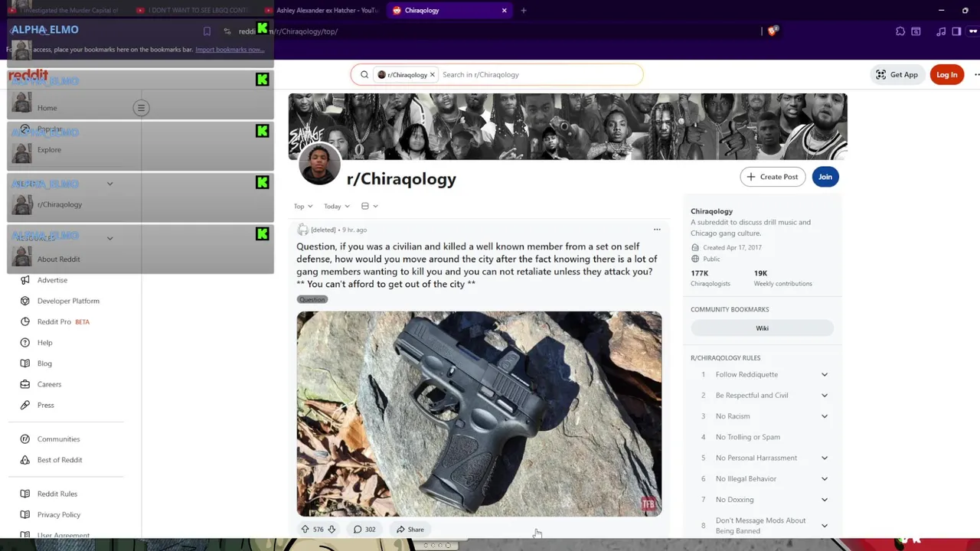
Task: Upvote the self defense question post
Action: pyautogui.click(x=305, y=530)
